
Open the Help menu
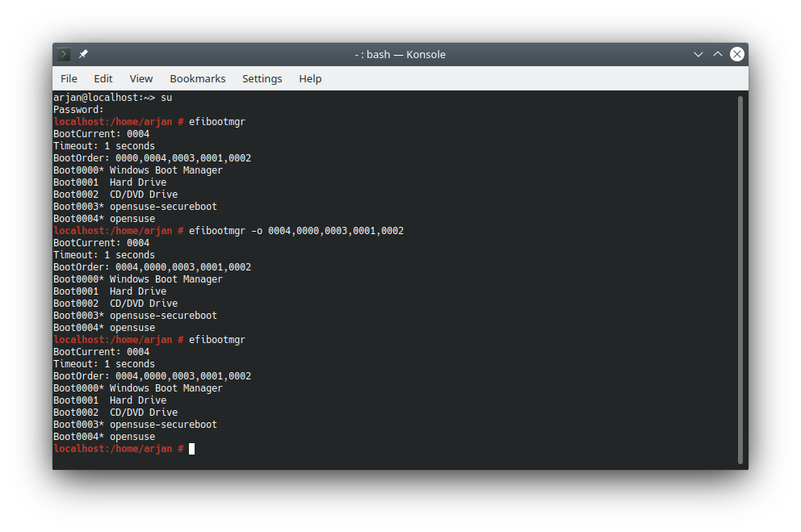pos(310,78)
